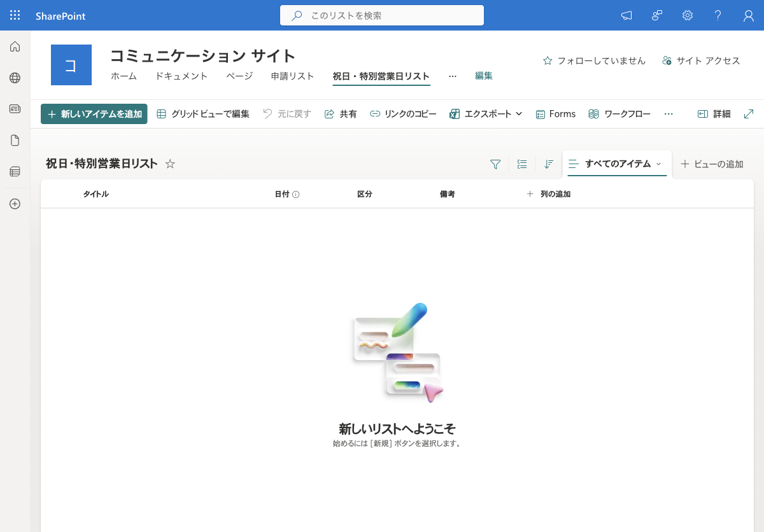This screenshot has height=532, width=764.
Task: Select the 祝日・特別営業日リスト navigation tab
Action: pos(381,76)
